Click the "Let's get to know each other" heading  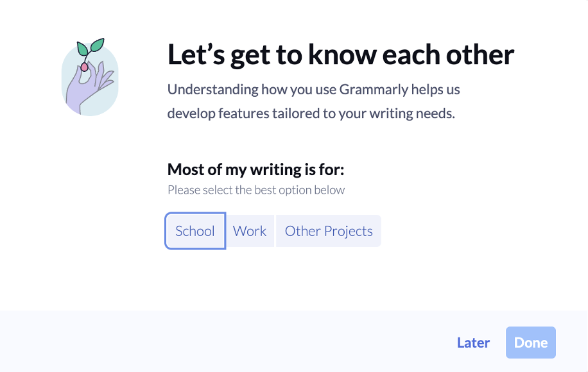coord(340,55)
